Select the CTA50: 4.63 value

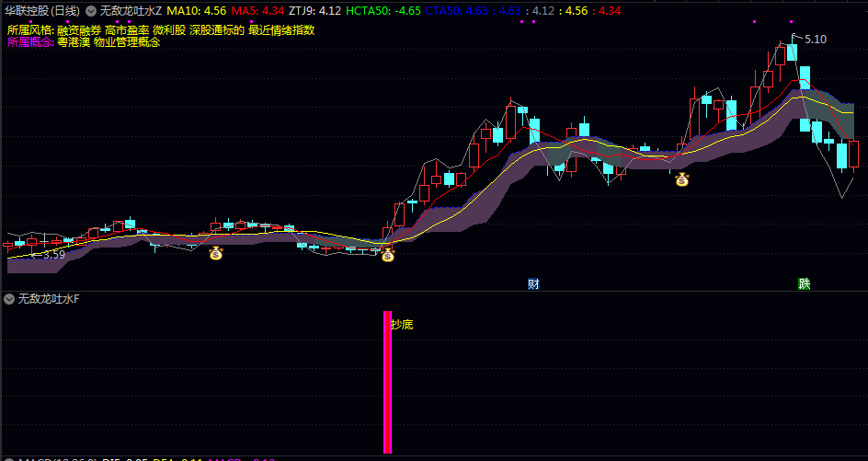[x=457, y=10]
